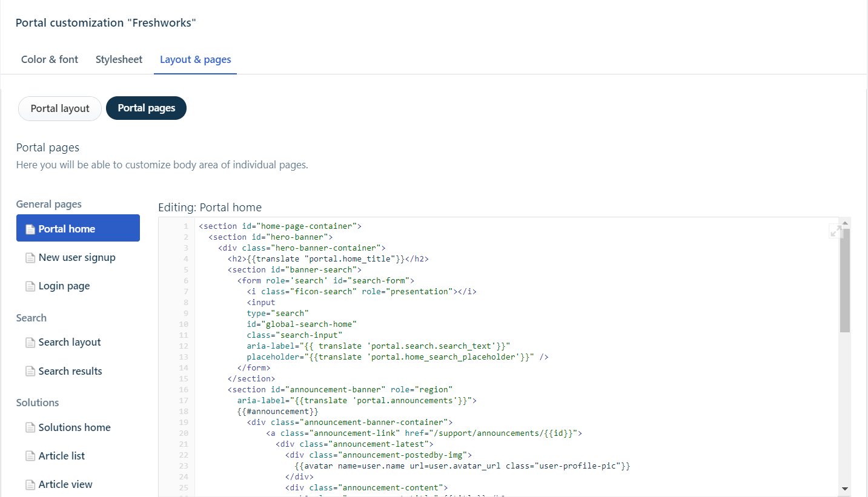
Task: Expand the code editor to fullscreen
Action: (835, 231)
